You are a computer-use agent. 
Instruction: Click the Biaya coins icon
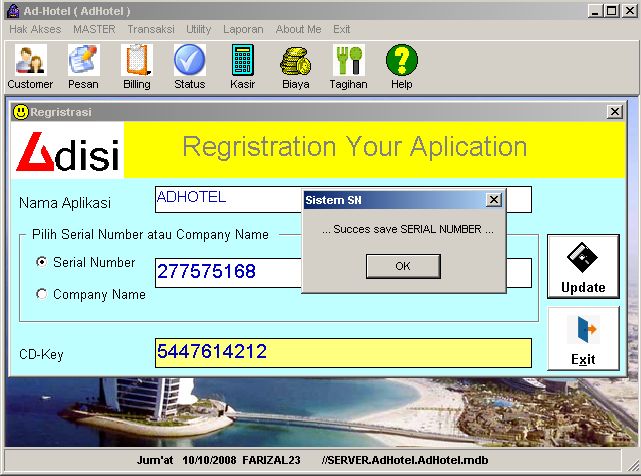[295, 61]
